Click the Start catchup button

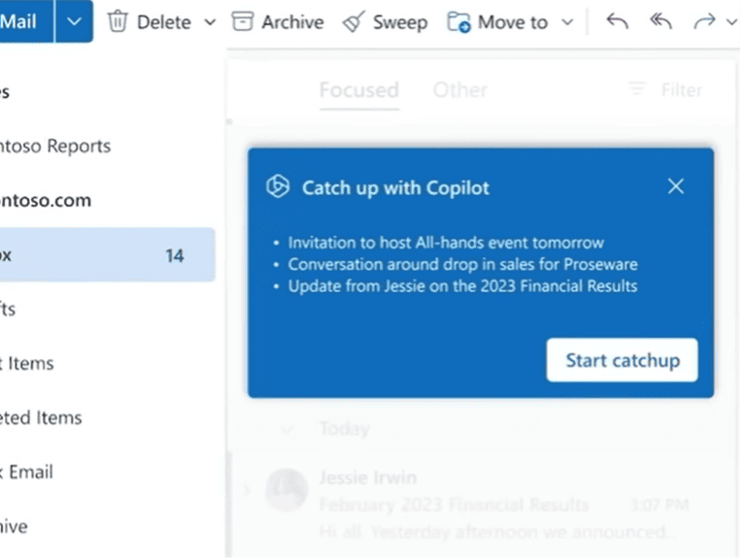622,360
